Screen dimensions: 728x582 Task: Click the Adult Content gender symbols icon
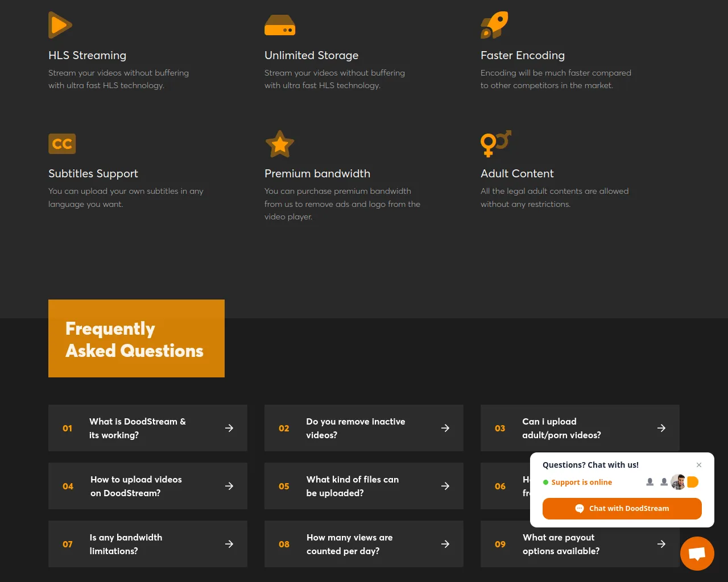pyautogui.click(x=496, y=144)
